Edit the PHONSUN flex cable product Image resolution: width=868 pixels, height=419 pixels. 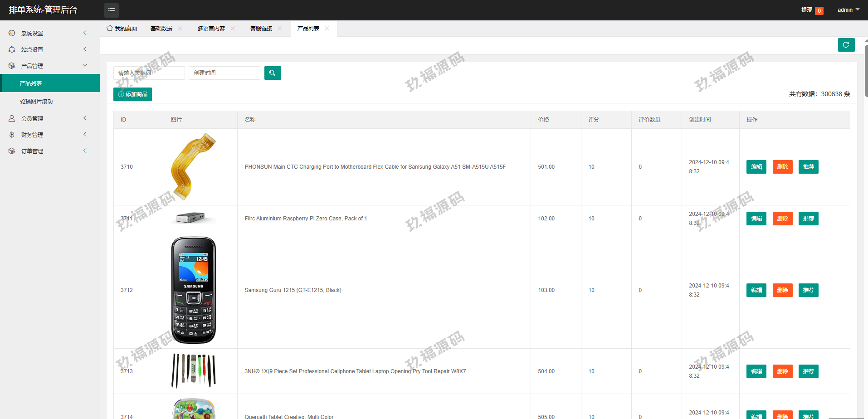click(x=756, y=167)
